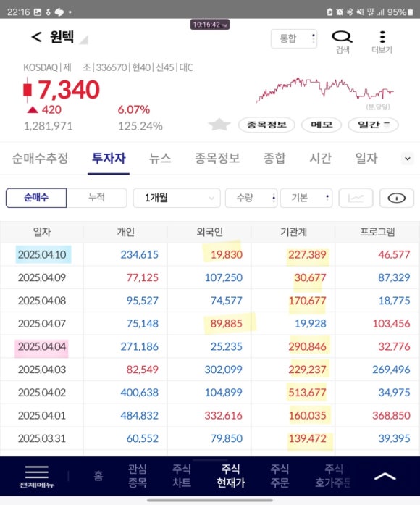Tap the 프로그램 value 368,850

point(391,415)
